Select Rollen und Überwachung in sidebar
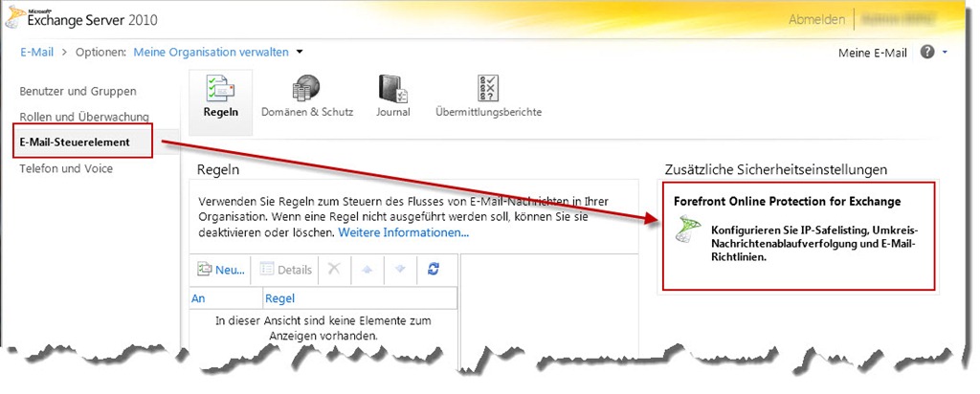980x394 pixels. tap(84, 117)
